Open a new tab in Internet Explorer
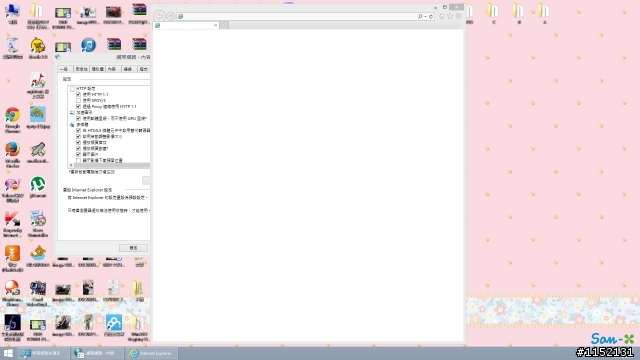The width and height of the screenshot is (640, 360). point(224,25)
